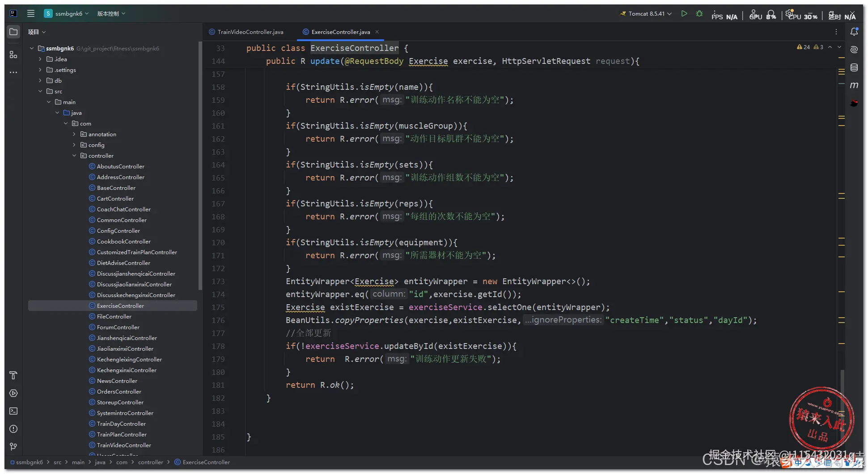Open the Tomcat 8.5.41 run configuration dropdown
868x474 pixels.
click(x=645, y=13)
